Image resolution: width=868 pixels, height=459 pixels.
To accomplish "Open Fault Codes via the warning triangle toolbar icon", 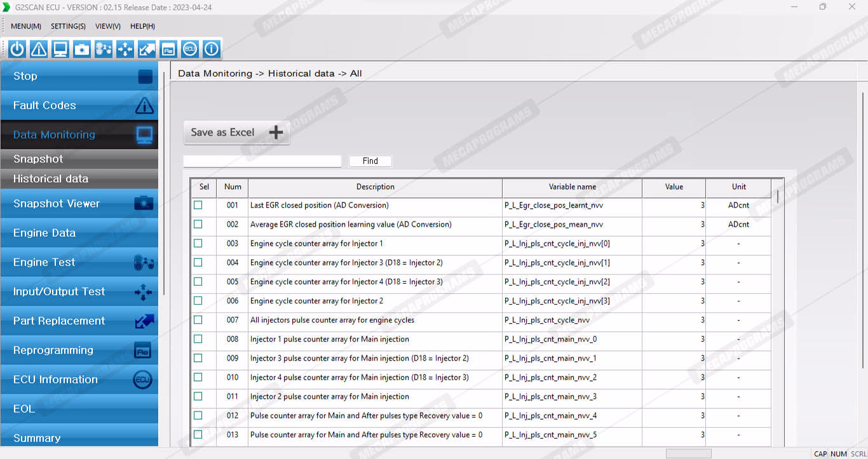I will [x=39, y=49].
